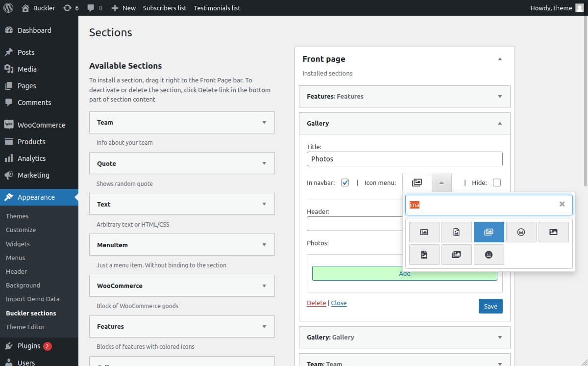Enable the Hide checkbox
The height and width of the screenshot is (366, 588).
click(x=497, y=183)
